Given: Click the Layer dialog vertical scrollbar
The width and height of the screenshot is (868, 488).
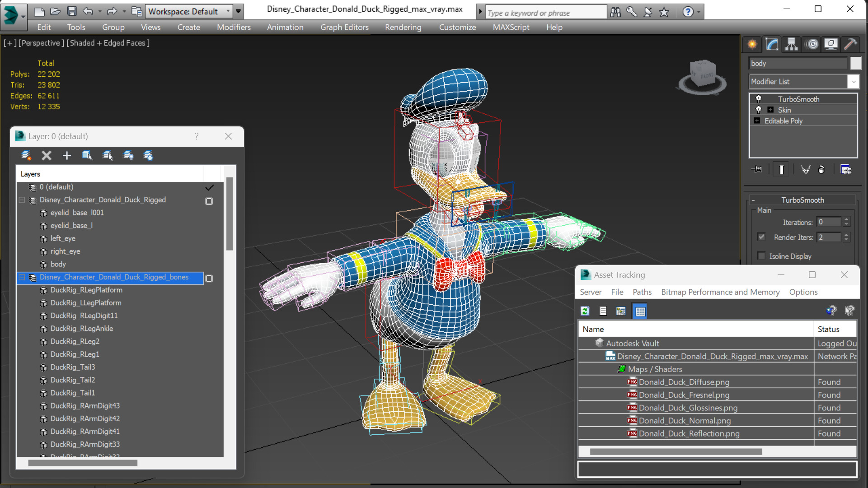Looking at the screenshot, I should pyautogui.click(x=230, y=214).
